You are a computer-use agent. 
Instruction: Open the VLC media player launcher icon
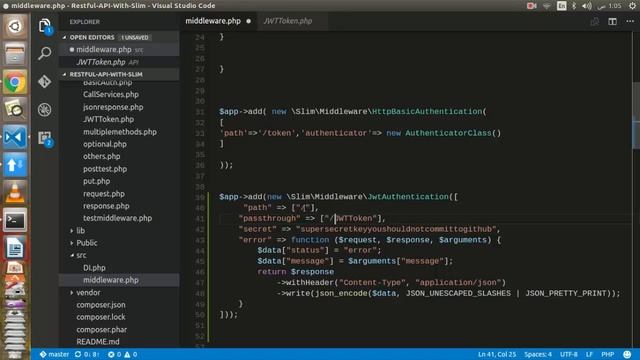pos(15,193)
